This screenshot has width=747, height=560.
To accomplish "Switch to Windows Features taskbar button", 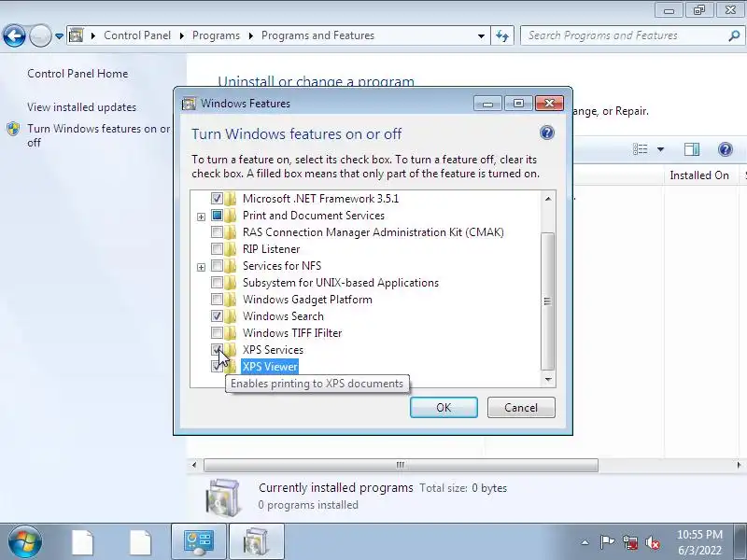I will tap(256, 542).
